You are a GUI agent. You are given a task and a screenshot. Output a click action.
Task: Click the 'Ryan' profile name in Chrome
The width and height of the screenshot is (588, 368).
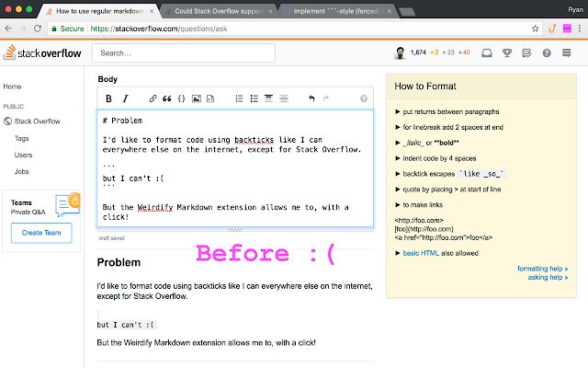[x=575, y=10]
